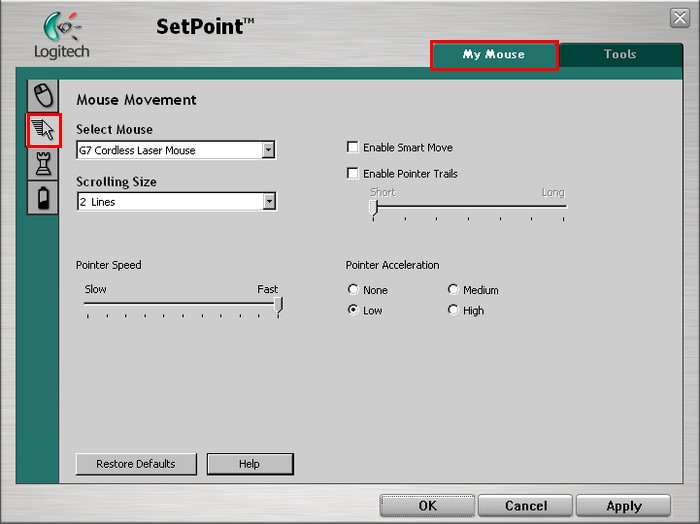The image size is (700, 524).
Task: Open the mouse button settings sidebar icon
Action: 43,96
